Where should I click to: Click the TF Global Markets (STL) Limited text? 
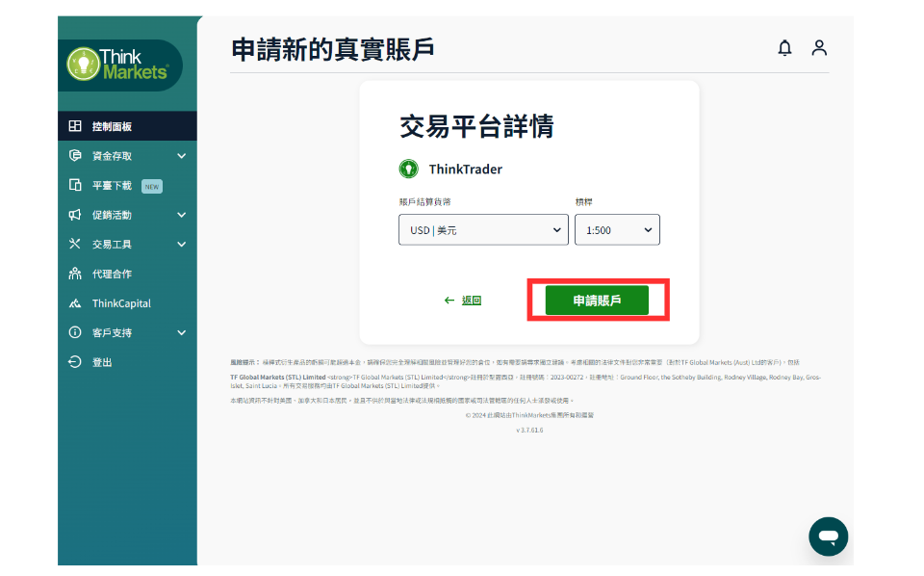pyautogui.click(x=277, y=378)
